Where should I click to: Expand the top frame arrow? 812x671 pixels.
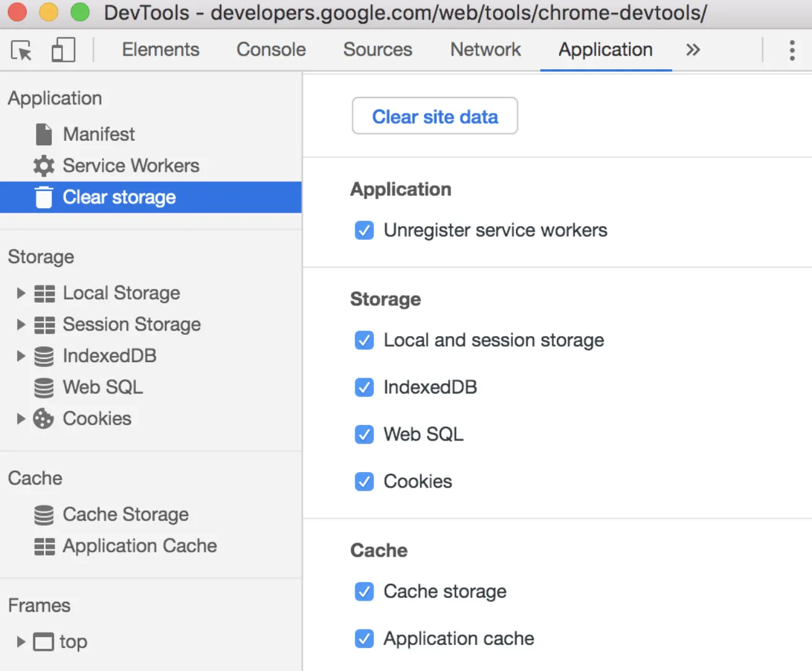coord(20,642)
